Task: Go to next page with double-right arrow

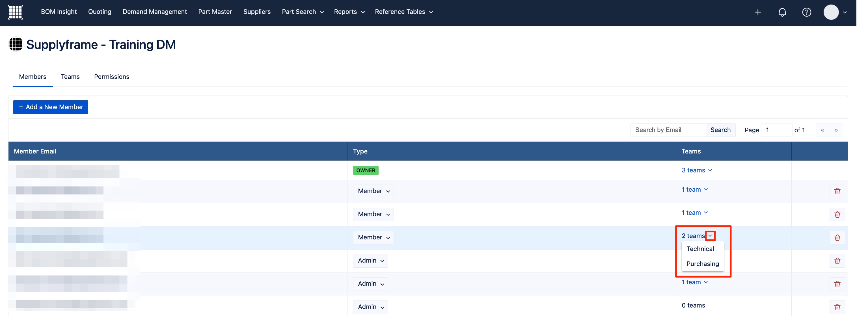Action: [836, 130]
